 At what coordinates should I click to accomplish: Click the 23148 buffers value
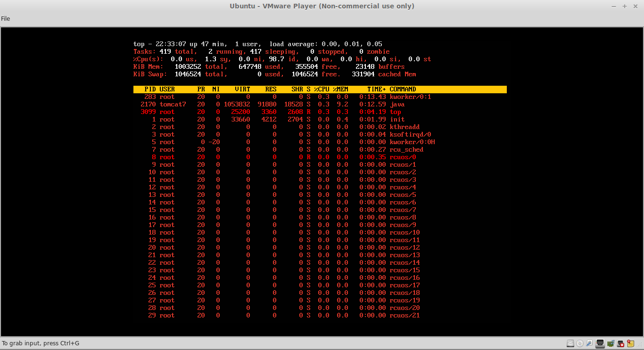[365, 66]
